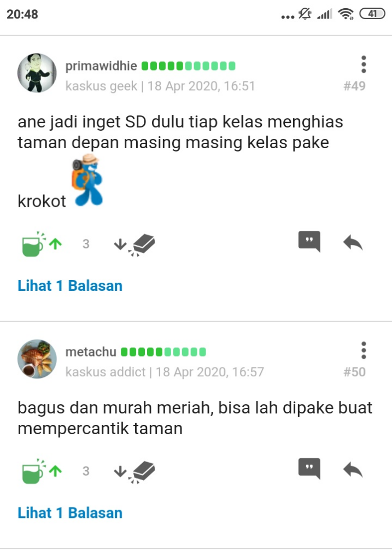The image size is (392, 560).
Task: Quote metachu's post #50
Action: point(309,469)
